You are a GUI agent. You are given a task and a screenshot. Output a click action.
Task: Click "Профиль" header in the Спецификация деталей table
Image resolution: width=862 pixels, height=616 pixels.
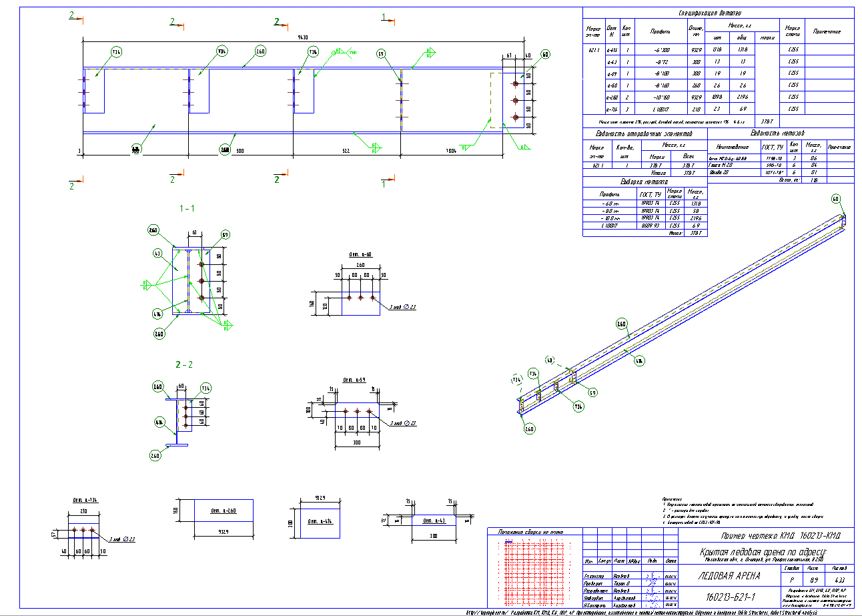pyautogui.click(x=661, y=32)
